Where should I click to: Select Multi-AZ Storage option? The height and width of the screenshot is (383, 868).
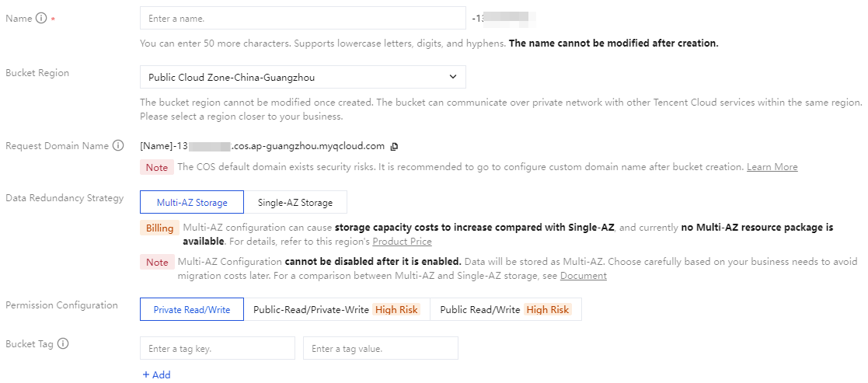[x=192, y=203]
